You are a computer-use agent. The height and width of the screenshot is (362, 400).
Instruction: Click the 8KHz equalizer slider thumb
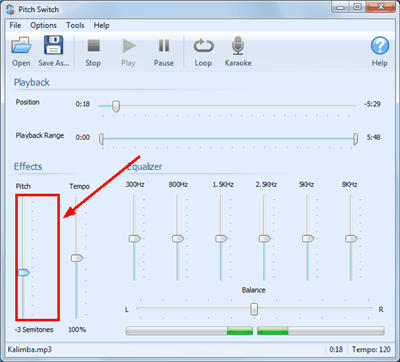coord(351,239)
